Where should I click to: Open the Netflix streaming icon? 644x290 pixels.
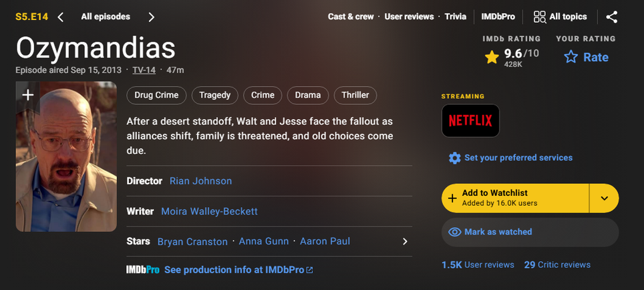click(x=470, y=121)
